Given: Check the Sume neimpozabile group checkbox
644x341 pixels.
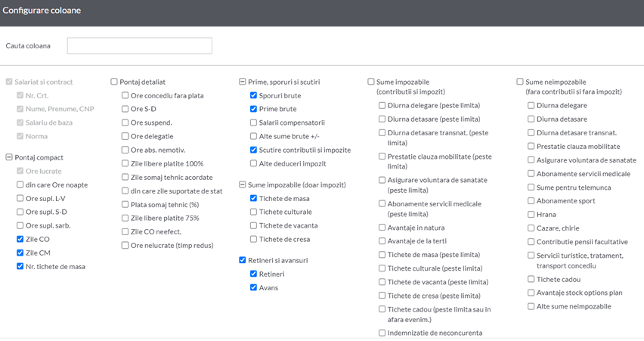Looking at the screenshot, I should point(520,82).
